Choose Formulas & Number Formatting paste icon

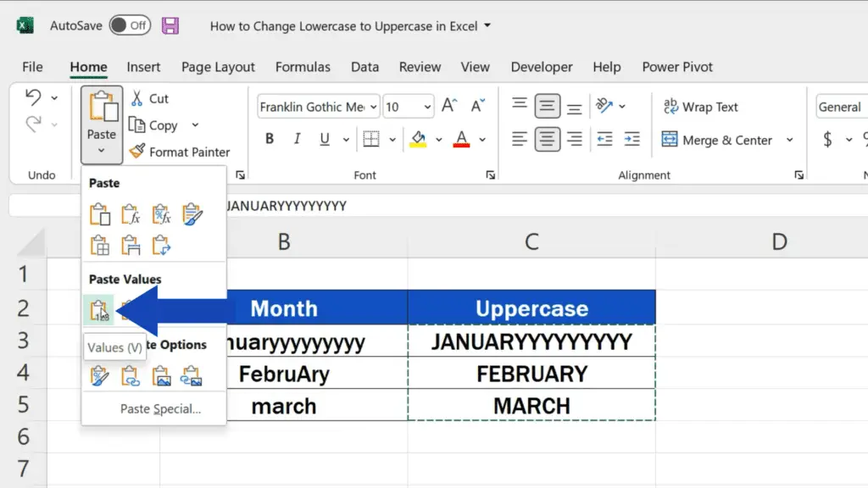click(162, 214)
